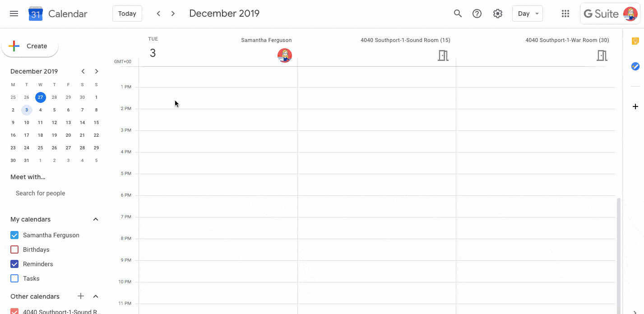Image resolution: width=644 pixels, height=314 pixels.
Task: Enable the Birthdays calendar
Action: click(x=14, y=249)
